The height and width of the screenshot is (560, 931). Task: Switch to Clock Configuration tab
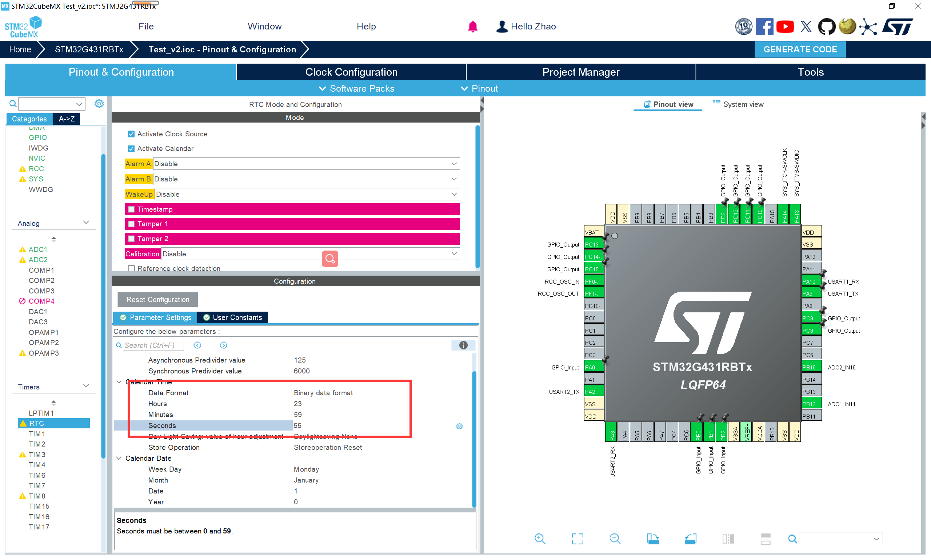351,72
